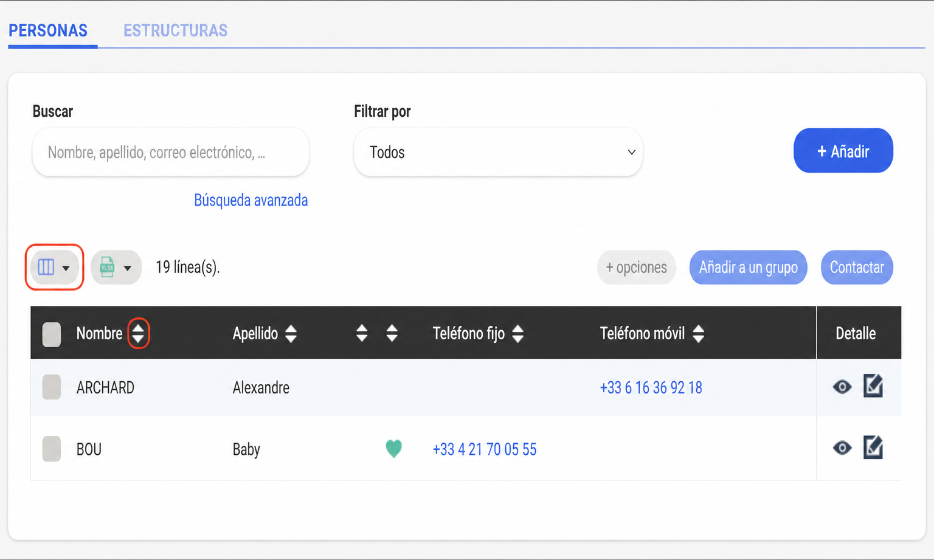Focus the Buscar search field

point(171,152)
